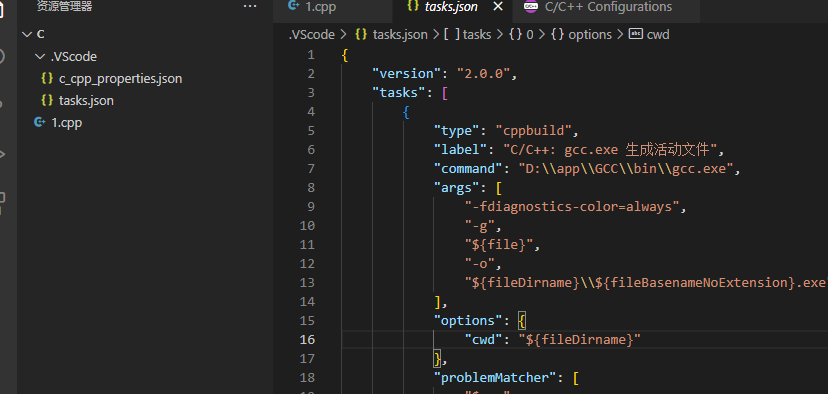Click the cwd breadcrumb segment

pyautogui.click(x=658, y=35)
